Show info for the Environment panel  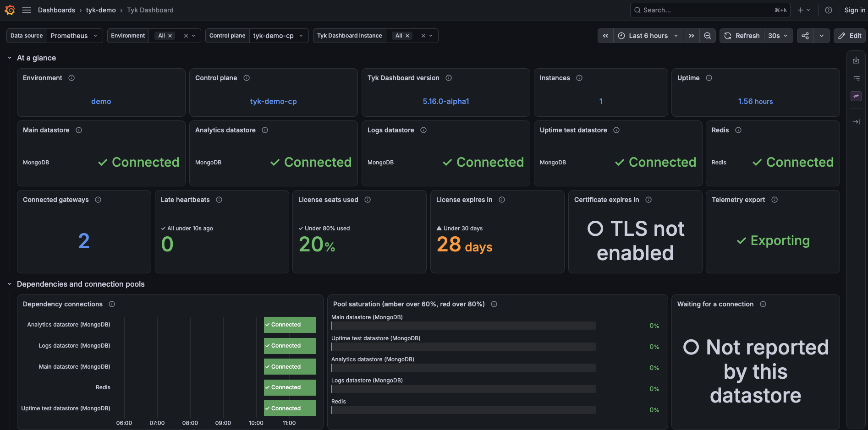[x=71, y=78]
